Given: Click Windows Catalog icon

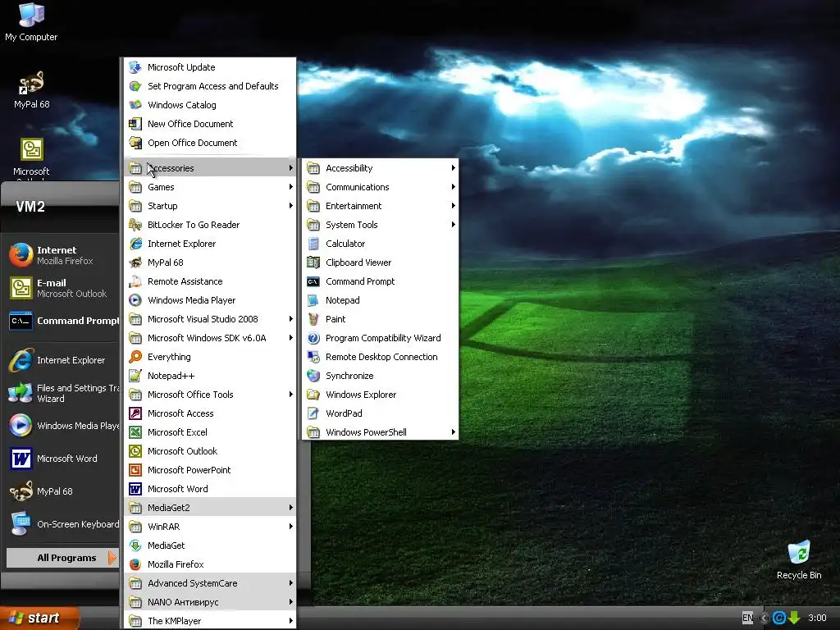Looking at the screenshot, I should pos(135,105).
